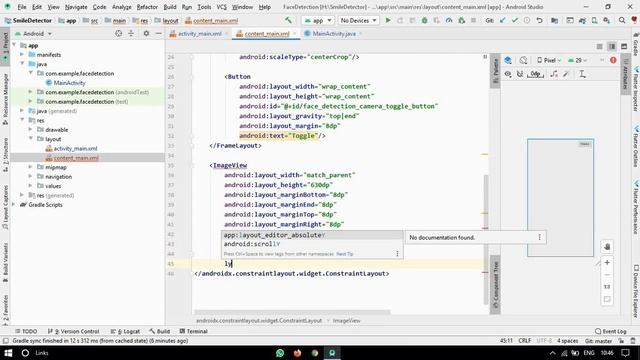Screen dimensions: 640x360
Task: Open the Terminal tool tab
Action: click(193, 331)
